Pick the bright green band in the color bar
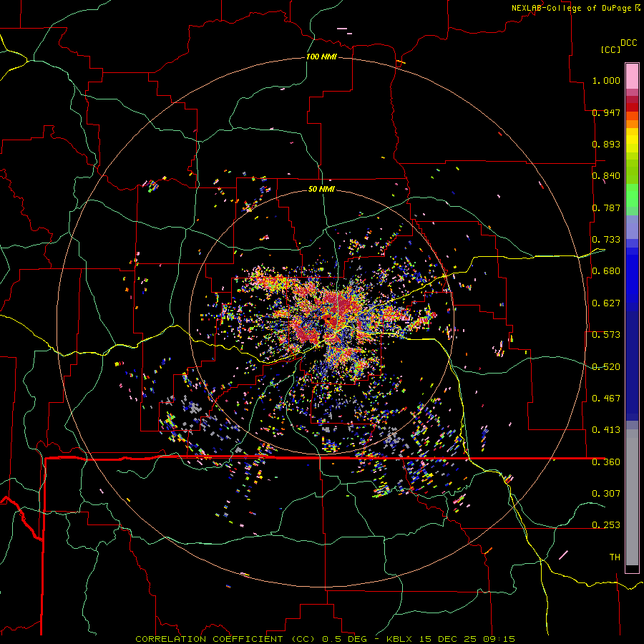The height and width of the screenshot is (644, 644). tap(632, 195)
